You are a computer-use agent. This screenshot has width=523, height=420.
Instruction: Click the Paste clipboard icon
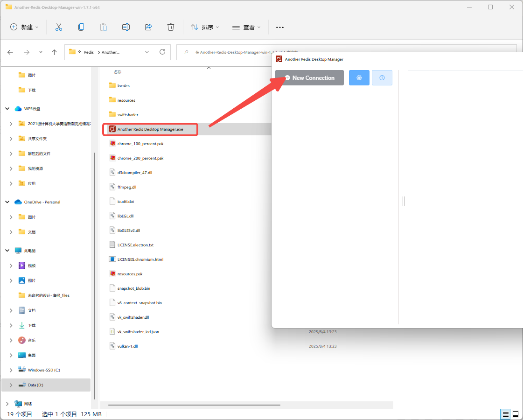point(104,28)
